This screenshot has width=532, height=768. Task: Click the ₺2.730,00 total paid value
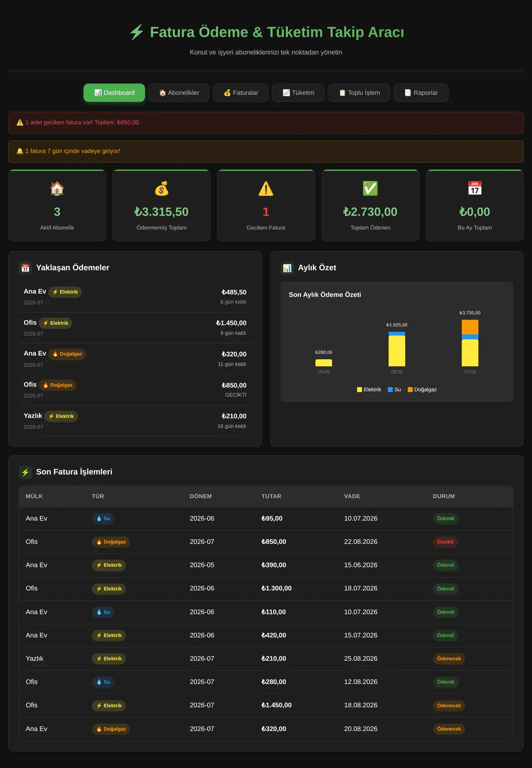pyautogui.click(x=370, y=212)
